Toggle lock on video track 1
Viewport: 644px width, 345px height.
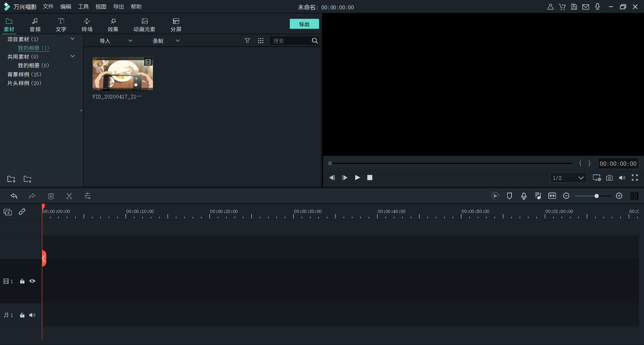coord(22,281)
